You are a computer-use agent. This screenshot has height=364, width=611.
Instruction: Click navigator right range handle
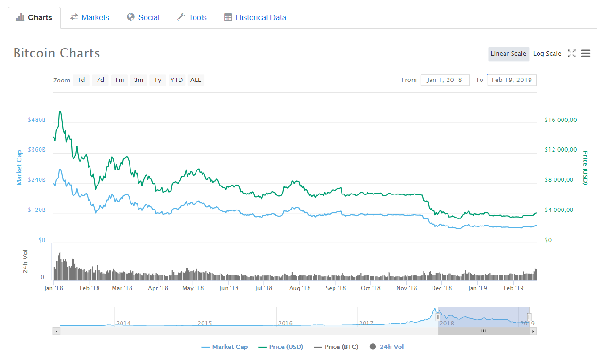(x=529, y=317)
